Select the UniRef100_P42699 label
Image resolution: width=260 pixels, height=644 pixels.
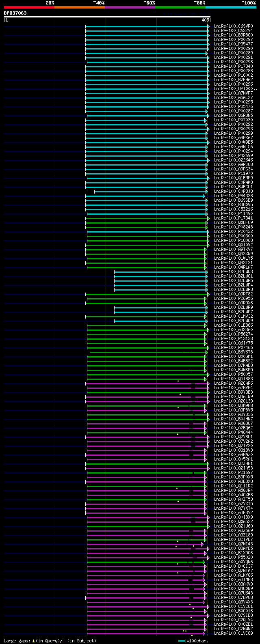[233, 155]
